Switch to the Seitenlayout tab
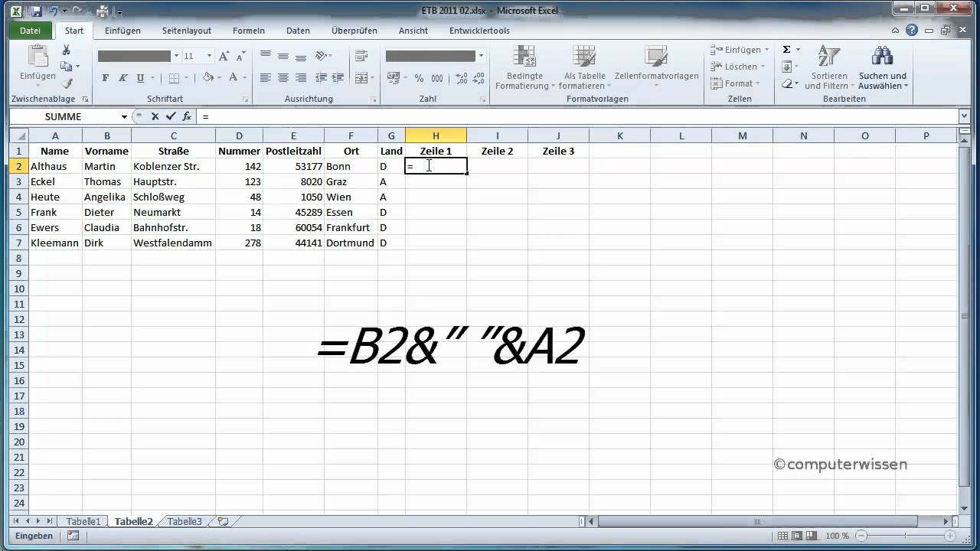Screen dimensions: 980x551 point(186,31)
